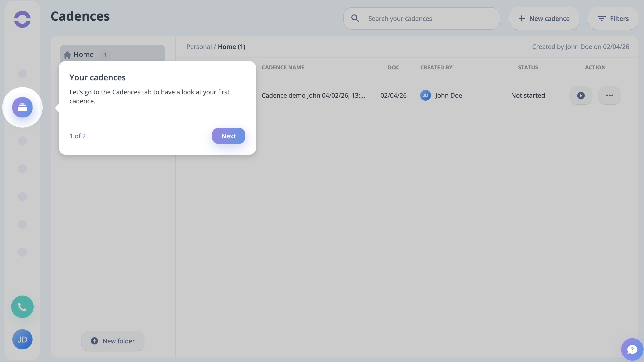Sort by the STATUS column header
Screen dimensions: 644x362
(528, 67)
